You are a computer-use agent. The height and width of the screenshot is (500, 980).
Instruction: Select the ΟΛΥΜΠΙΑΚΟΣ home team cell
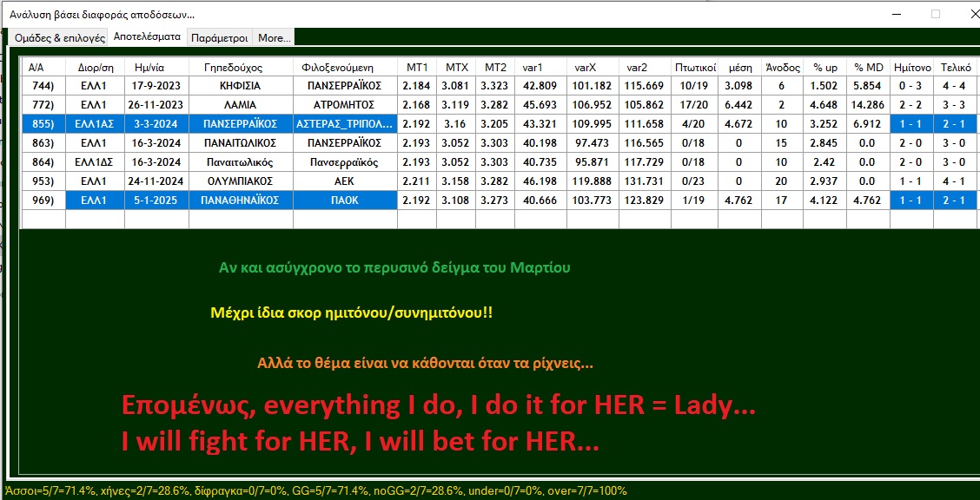[240, 181]
